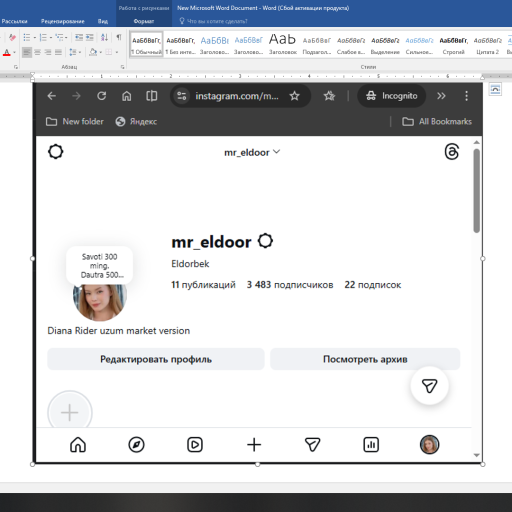
Task: Click the site settings icon in address bar
Action: click(x=182, y=96)
